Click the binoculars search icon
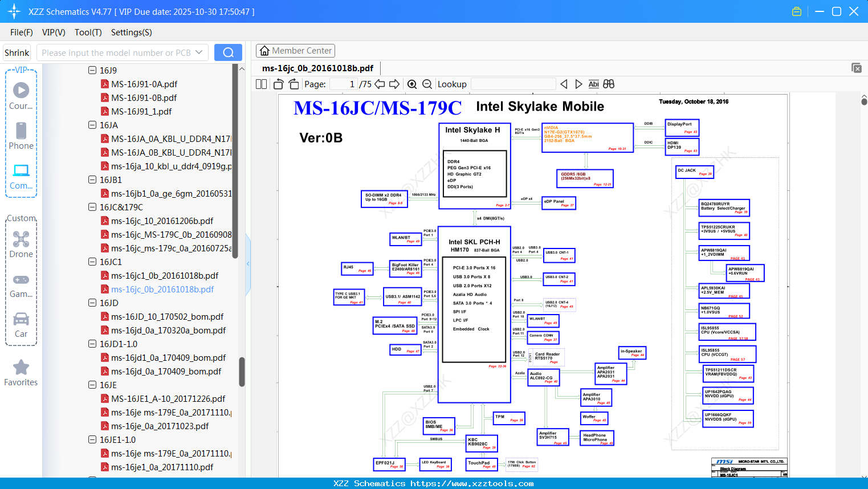The image size is (868, 489). pyautogui.click(x=609, y=84)
